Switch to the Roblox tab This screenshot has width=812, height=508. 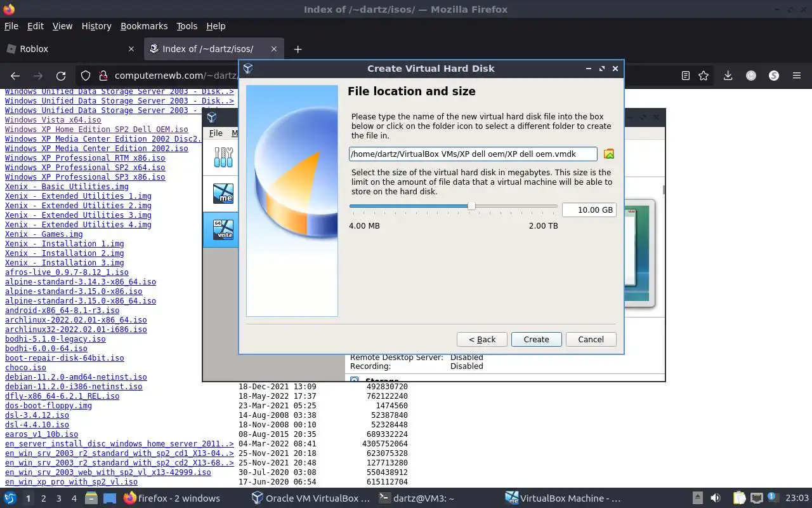[70, 49]
